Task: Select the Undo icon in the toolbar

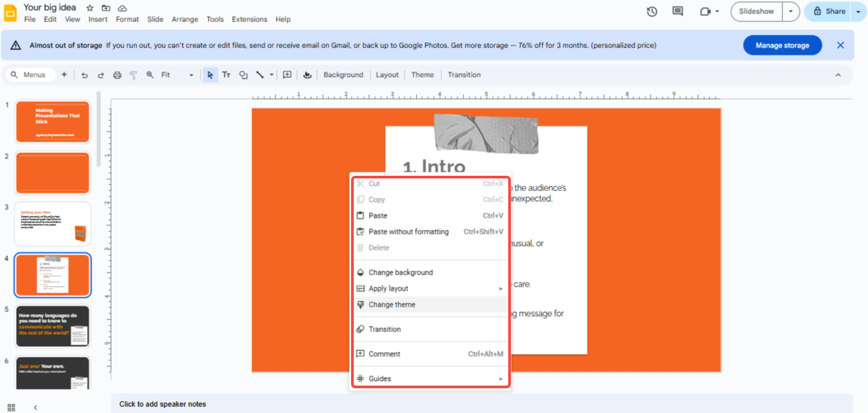Action: click(85, 75)
